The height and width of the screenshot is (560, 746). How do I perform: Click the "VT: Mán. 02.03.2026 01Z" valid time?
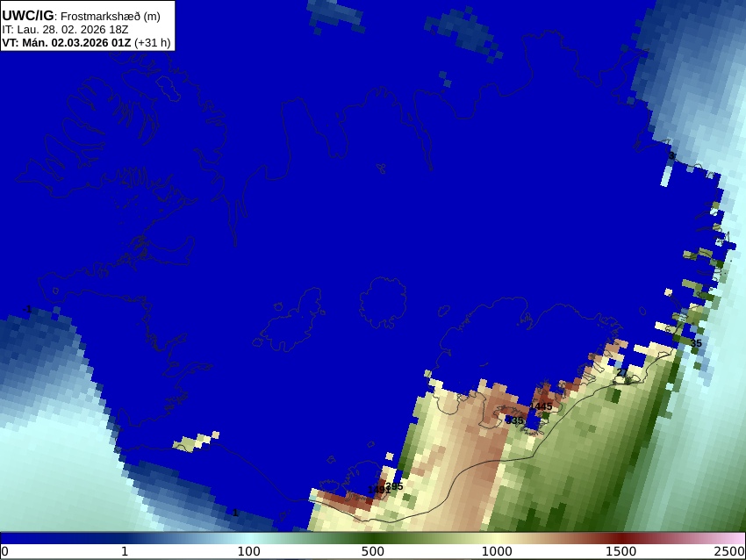[x=66, y=42]
